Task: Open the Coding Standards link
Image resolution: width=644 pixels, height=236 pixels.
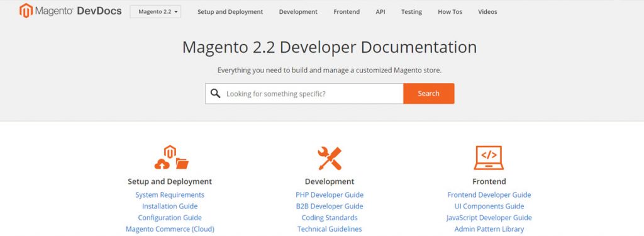Action: [x=330, y=218]
